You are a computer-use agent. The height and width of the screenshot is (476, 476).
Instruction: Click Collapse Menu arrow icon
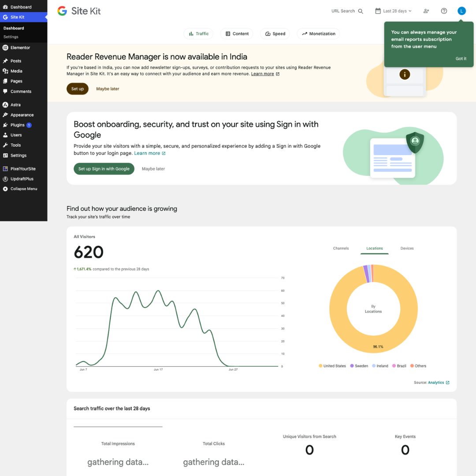(5, 189)
